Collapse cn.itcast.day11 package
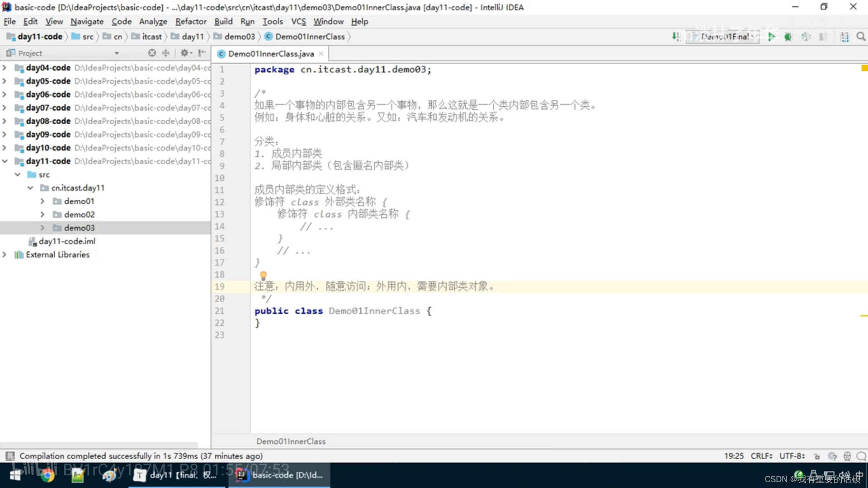This screenshot has width=868, height=488. pos(30,188)
